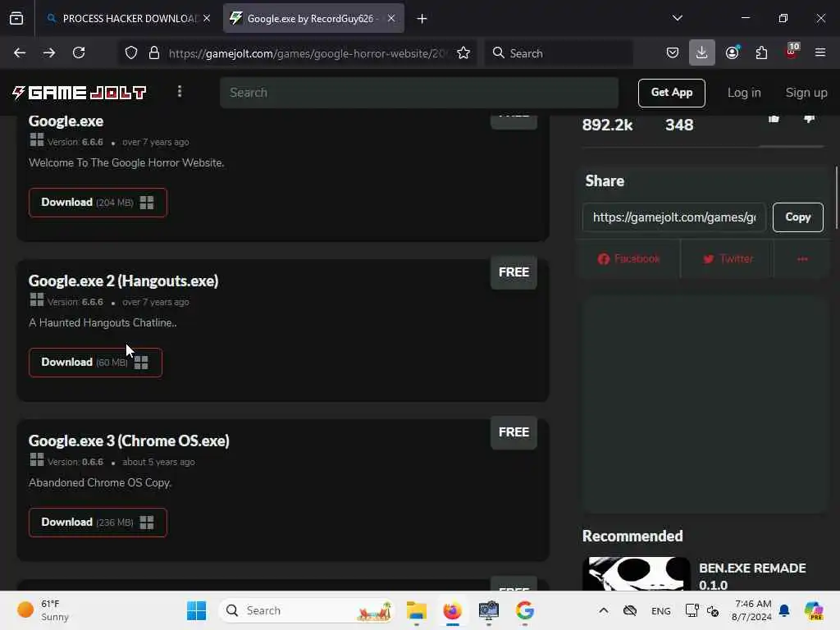Select the share URL field
This screenshot has width=840, height=630.
tap(674, 217)
